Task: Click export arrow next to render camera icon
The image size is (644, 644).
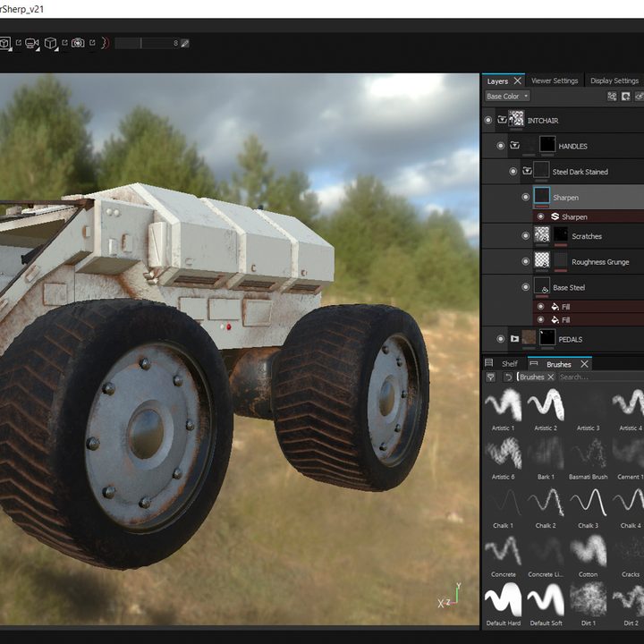Action: (92, 42)
